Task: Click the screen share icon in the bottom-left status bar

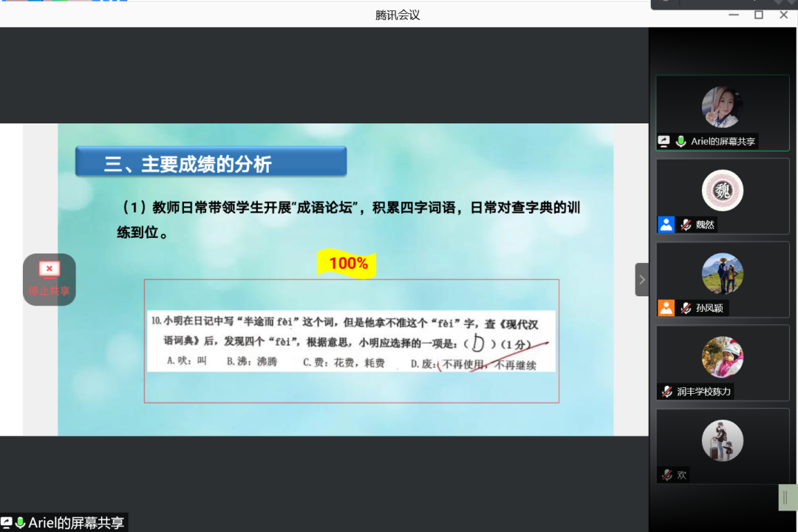Action: 7,523
